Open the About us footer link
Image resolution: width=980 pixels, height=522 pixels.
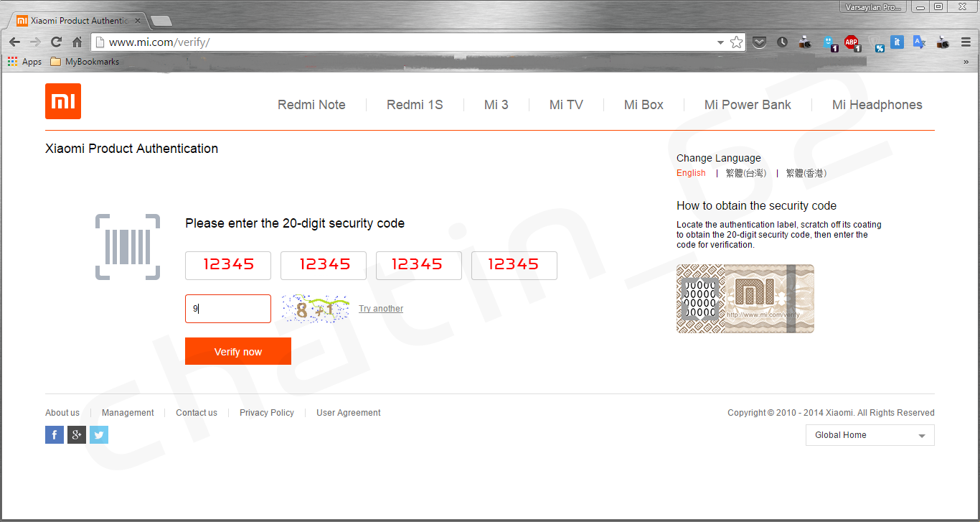pos(62,413)
